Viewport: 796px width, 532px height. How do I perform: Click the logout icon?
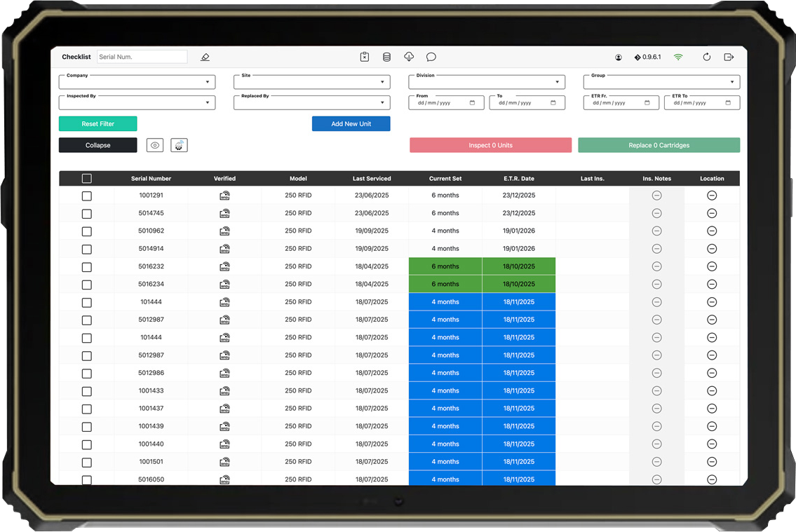point(729,57)
